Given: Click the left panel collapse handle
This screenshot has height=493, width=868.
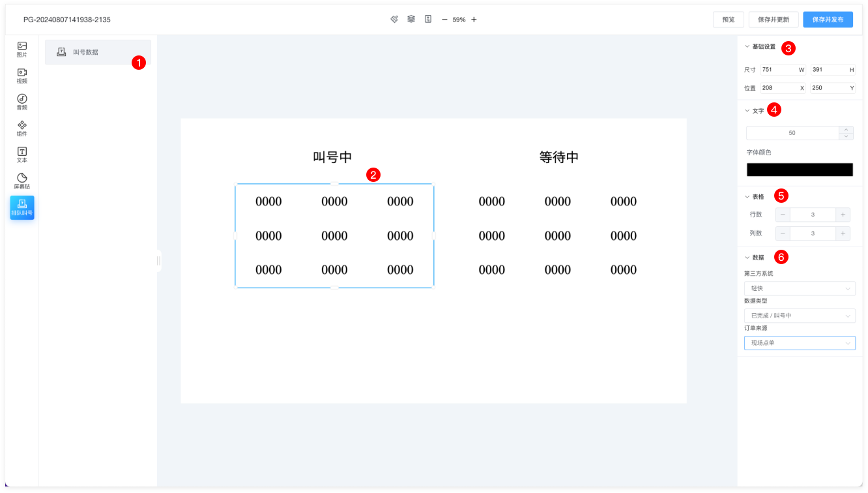Looking at the screenshot, I should (158, 261).
